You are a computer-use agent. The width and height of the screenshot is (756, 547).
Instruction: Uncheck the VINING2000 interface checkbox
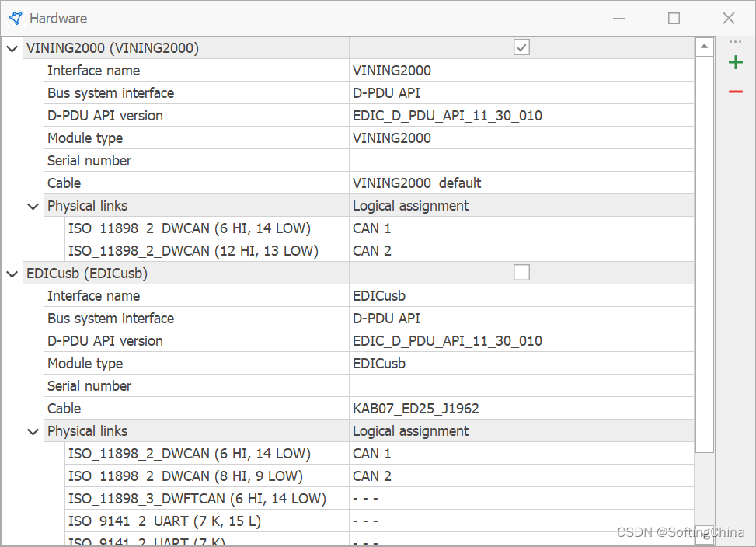point(521,47)
